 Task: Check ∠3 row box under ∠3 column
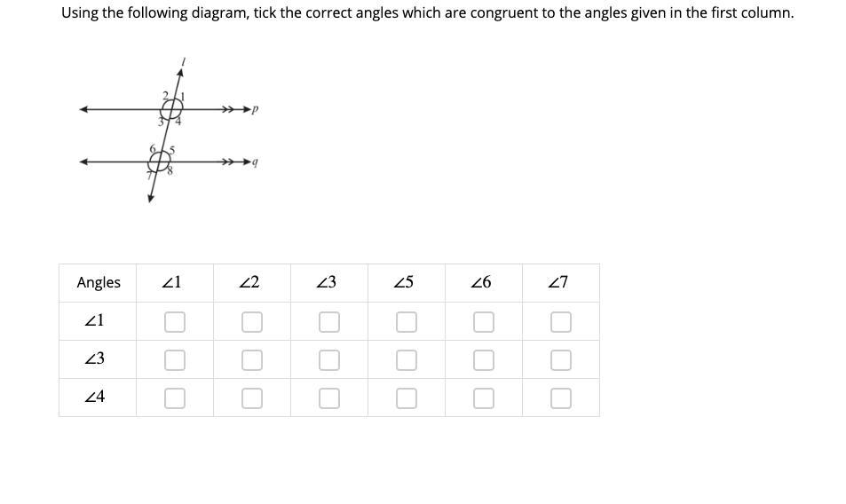pyautogui.click(x=329, y=360)
